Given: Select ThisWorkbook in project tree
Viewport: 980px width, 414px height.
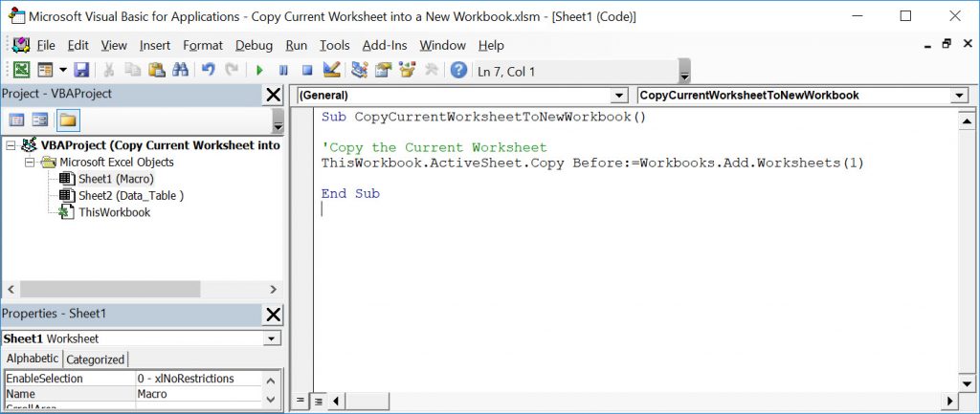Looking at the screenshot, I should coord(113,212).
